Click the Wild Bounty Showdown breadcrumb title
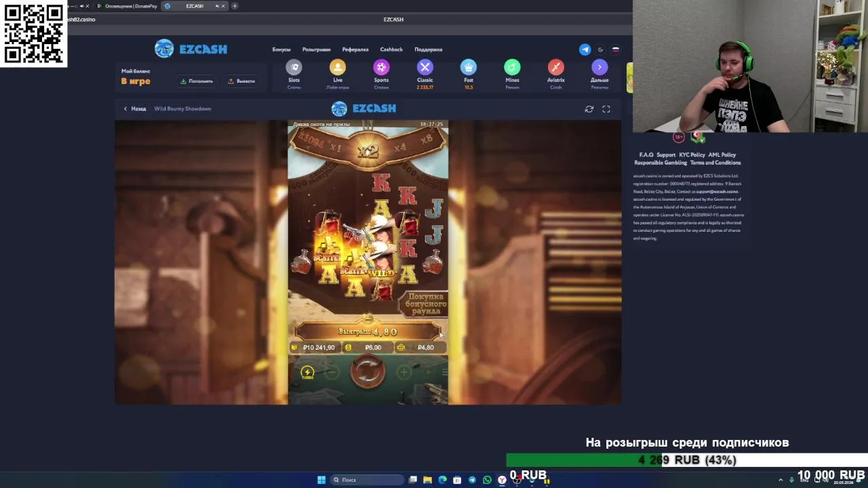868x488 pixels. [x=182, y=108]
